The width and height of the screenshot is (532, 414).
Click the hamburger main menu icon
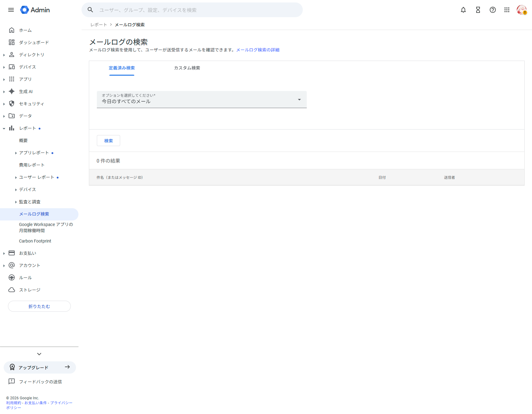(11, 10)
